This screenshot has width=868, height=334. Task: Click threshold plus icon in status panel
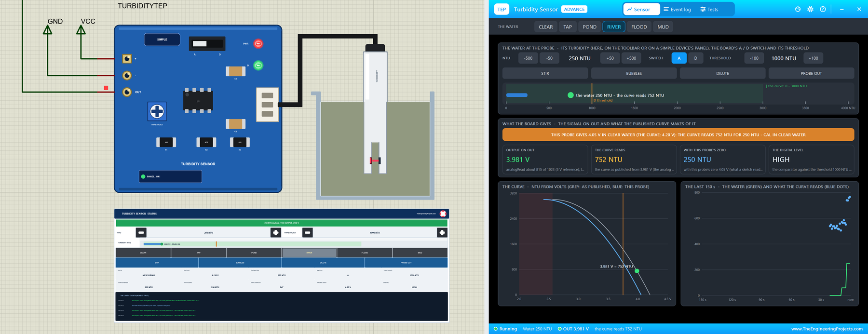(x=442, y=232)
